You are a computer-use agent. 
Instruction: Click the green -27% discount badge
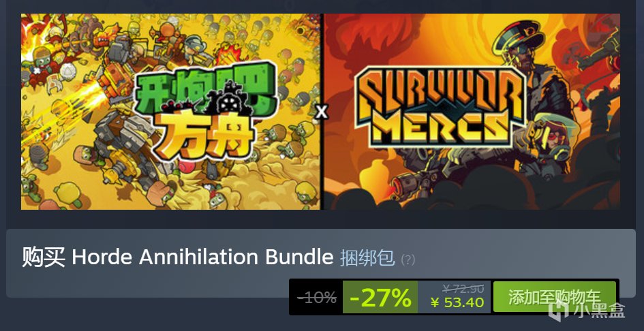coord(380,298)
